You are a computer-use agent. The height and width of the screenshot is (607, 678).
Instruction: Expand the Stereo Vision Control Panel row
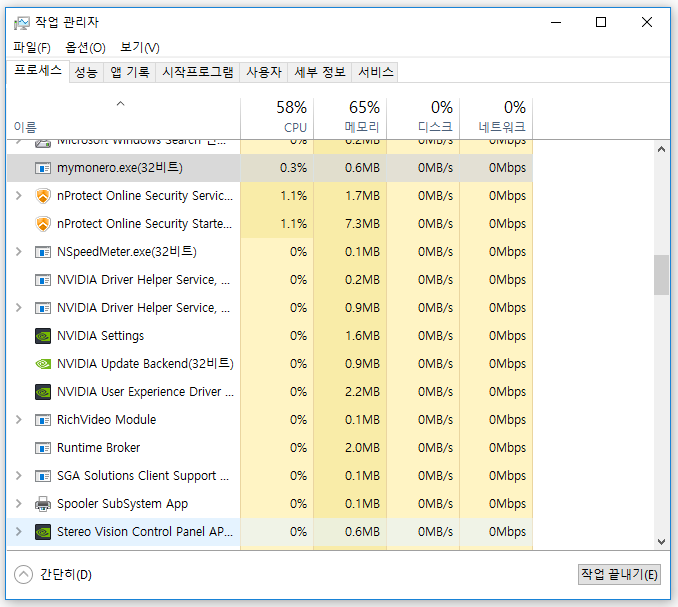click(19, 532)
